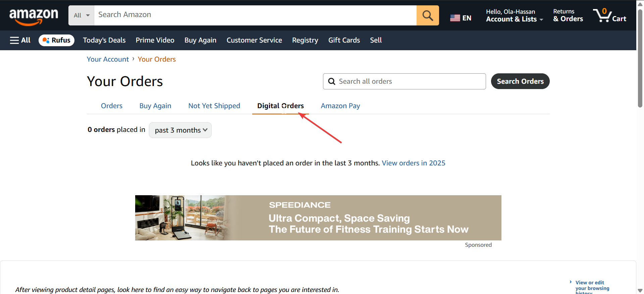The image size is (644, 294).
Task: Open Today's Deals in navigation bar
Action: (104, 40)
